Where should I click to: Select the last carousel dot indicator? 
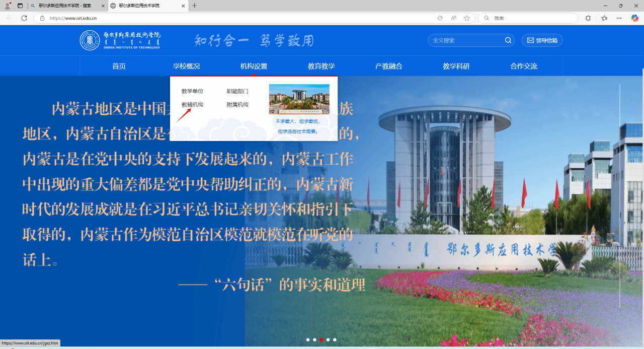pyautogui.click(x=335, y=340)
